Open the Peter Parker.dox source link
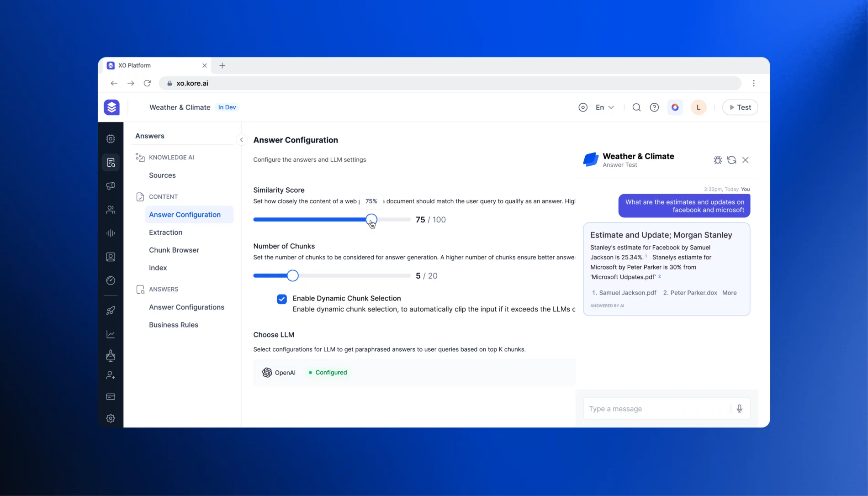868x496 pixels. (690, 293)
